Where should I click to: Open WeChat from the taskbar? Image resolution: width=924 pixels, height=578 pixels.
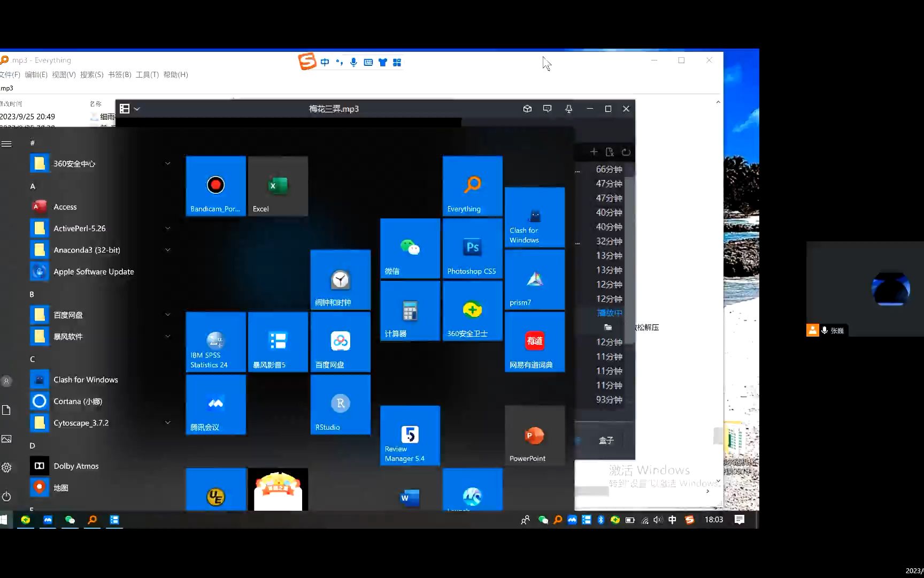point(70,520)
